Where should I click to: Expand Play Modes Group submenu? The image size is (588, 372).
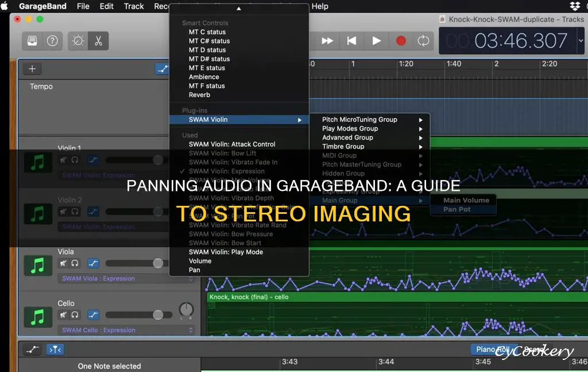click(370, 128)
